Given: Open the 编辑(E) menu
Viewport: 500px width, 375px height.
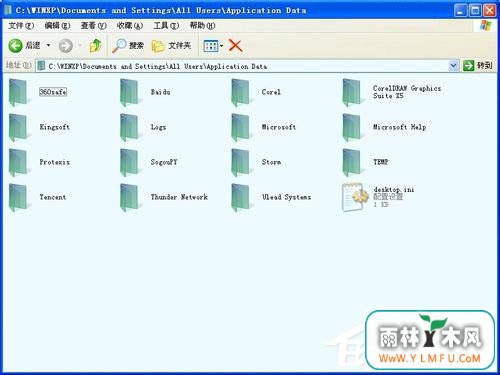Looking at the screenshot, I should coord(57,25).
